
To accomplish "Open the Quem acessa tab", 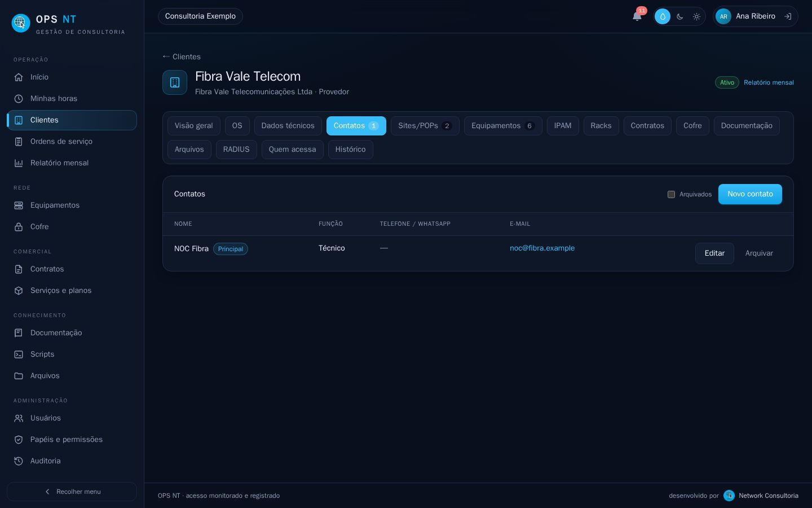I will (292, 150).
